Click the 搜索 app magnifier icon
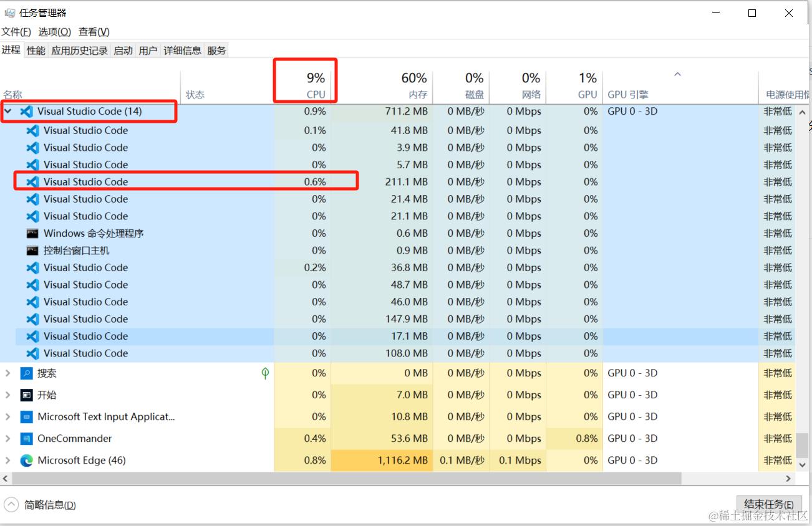Screen dimensions: 812x526 point(26,373)
